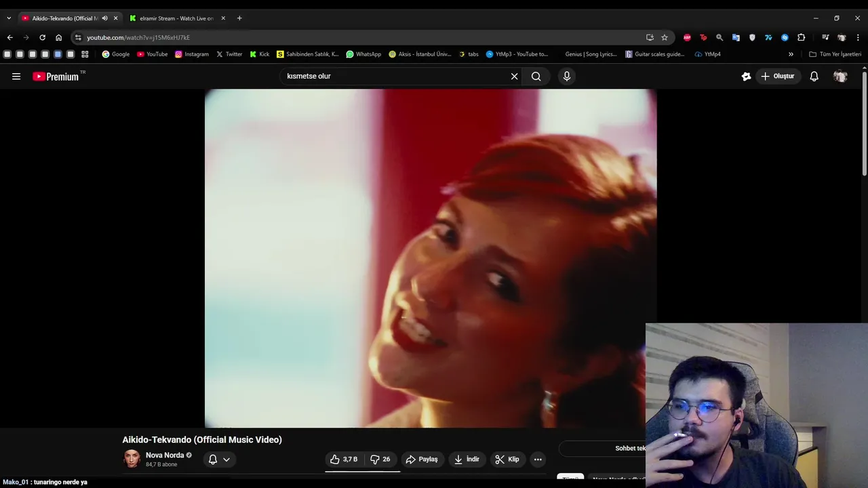Like the video with thumbs up

(343, 460)
